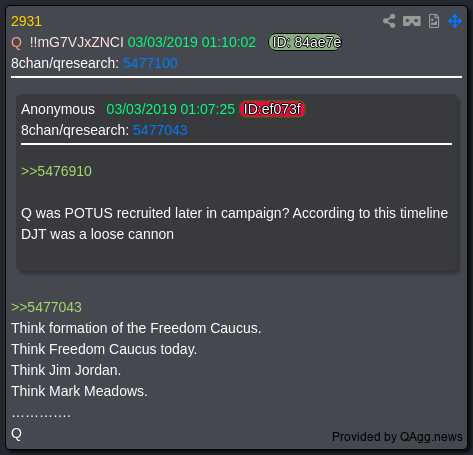473x455 pixels.
Task: Click the tripcode !!mG7VJxZNCI
Action: tap(76, 42)
